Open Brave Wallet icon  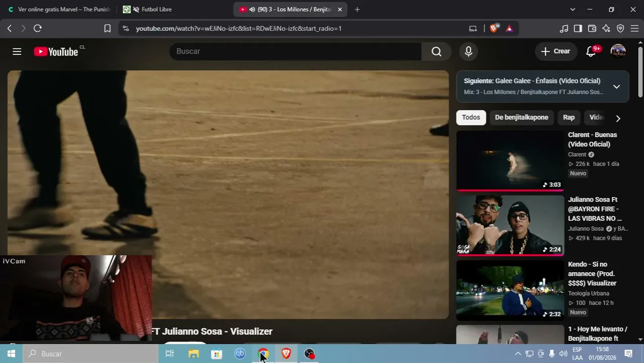coord(592,28)
